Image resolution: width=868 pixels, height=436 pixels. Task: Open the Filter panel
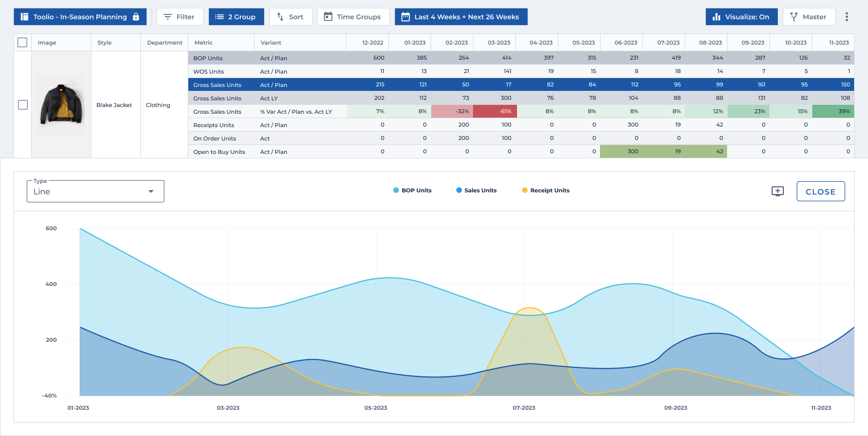click(x=180, y=17)
